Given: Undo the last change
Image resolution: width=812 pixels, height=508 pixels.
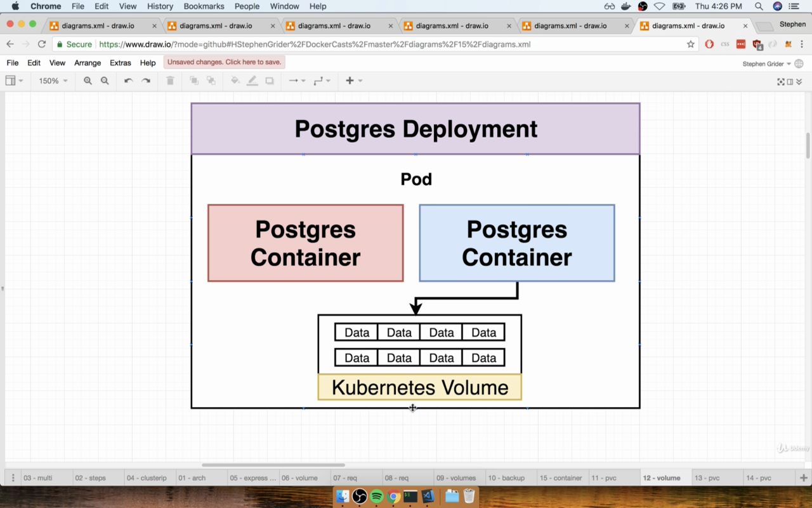Looking at the screenshot, I should click(x=128, y=81).
